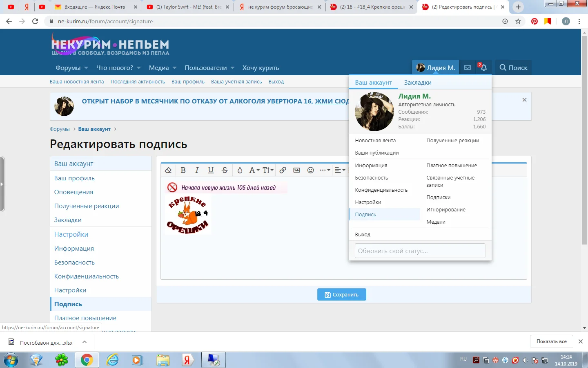Toggle bold formatting in the editor
This screenshot has width=588, height=368.
pos(183,170)
